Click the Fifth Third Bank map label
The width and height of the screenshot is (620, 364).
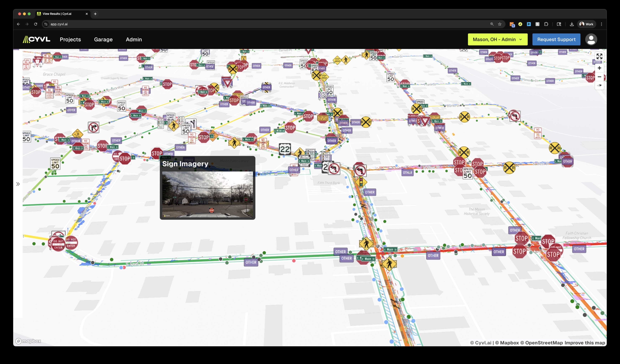click(328, 183)
